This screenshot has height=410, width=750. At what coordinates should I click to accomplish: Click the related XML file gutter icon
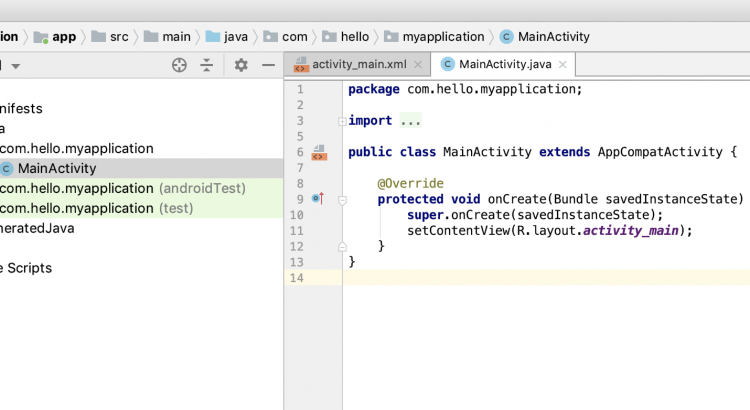(x=319, y=153)
